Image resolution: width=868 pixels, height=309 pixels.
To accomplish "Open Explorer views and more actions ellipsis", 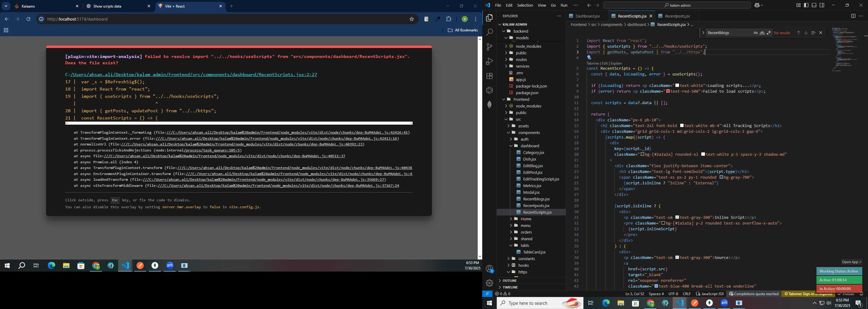I will tap(559, 16).
